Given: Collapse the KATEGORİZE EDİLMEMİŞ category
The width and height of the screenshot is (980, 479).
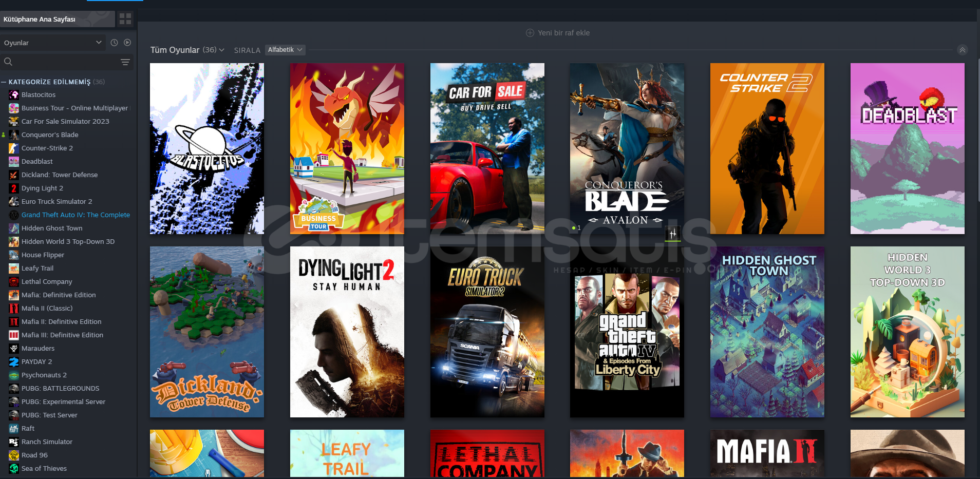Looking at the screenshot, I should pyautogui.click(x=4, y=82).
